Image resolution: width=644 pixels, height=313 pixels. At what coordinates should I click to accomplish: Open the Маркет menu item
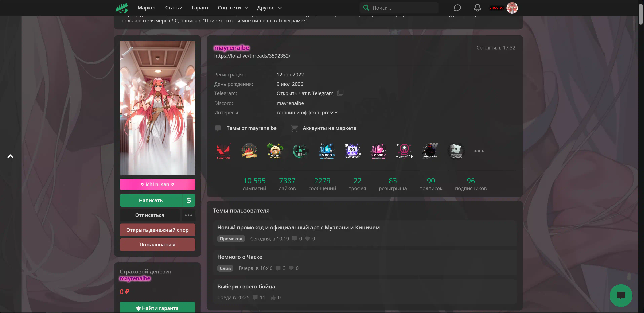pyautogui.click(x=147, y=8)
